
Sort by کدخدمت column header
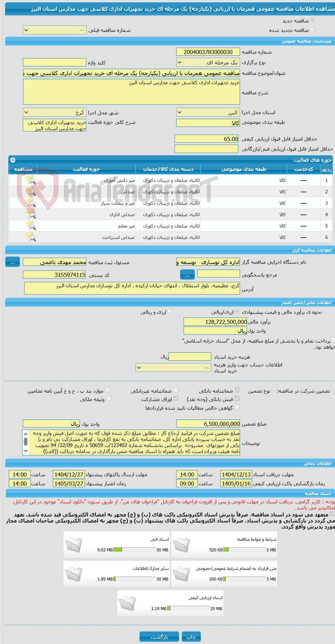point(303,169)
